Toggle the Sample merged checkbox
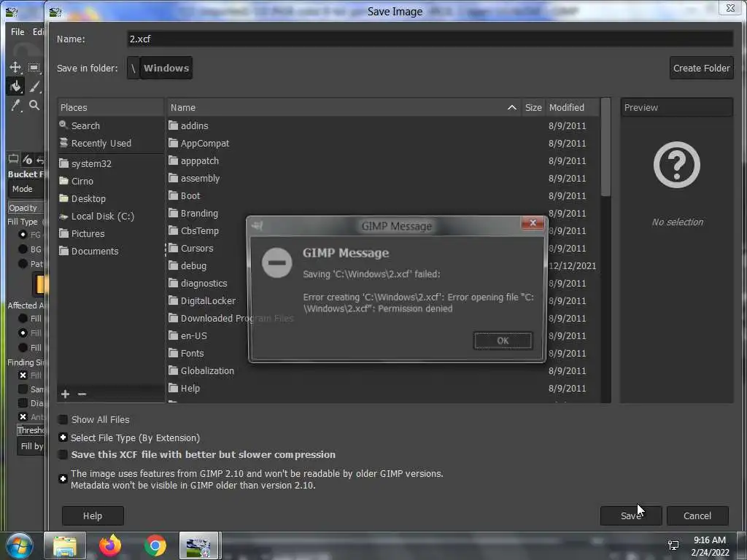747x560 pixels. [x=23, y=389]
